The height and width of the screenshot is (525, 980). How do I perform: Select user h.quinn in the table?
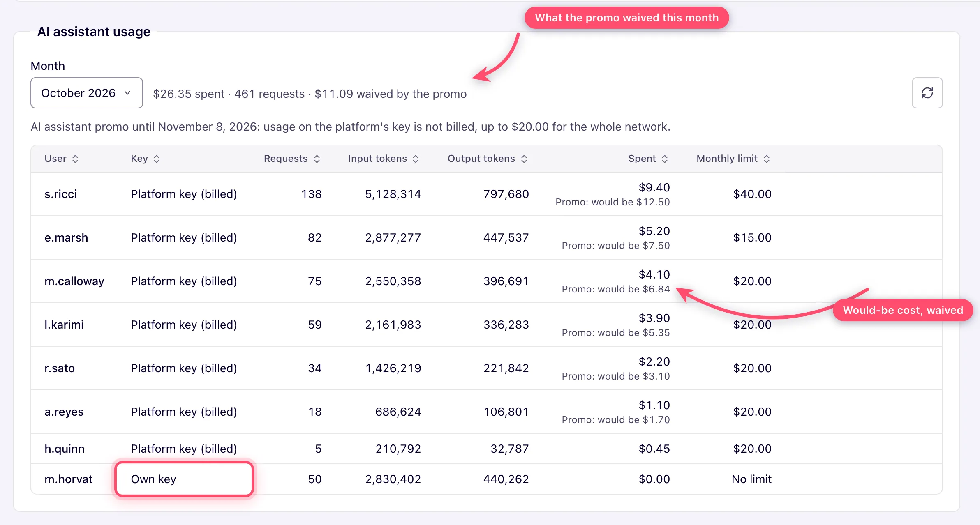[65, 449]
